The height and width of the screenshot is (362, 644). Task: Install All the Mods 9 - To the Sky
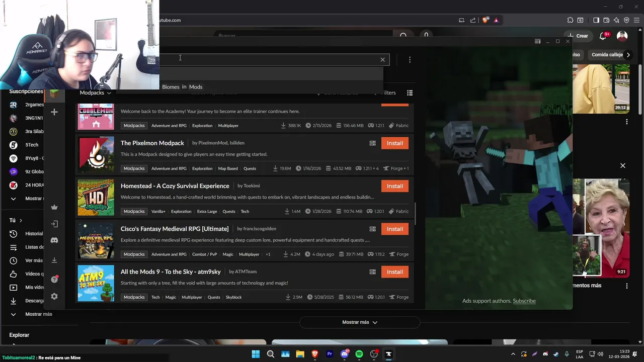[394, 272]
